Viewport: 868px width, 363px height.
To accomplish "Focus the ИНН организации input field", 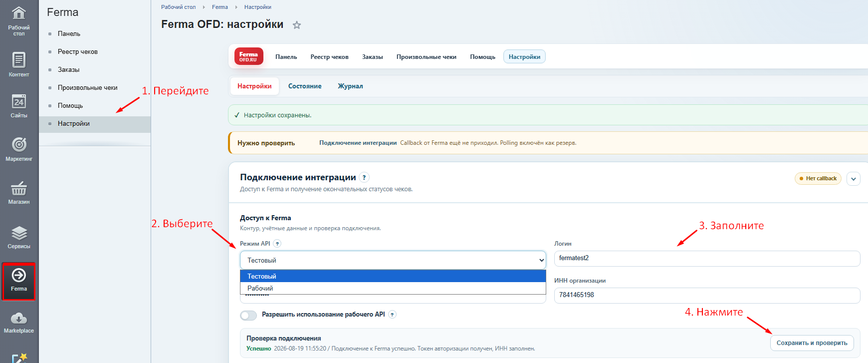I will coord(707,296).
